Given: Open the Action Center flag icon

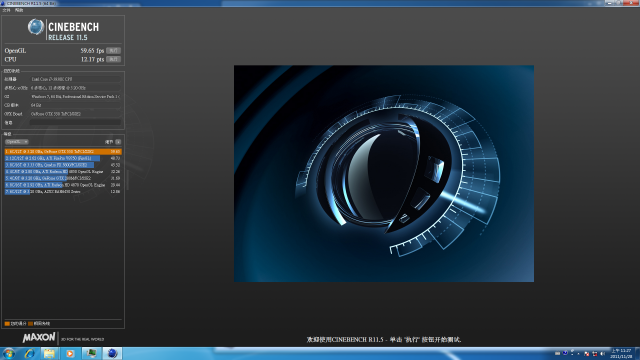Looking at the screenshot, I should click(587, 354).
